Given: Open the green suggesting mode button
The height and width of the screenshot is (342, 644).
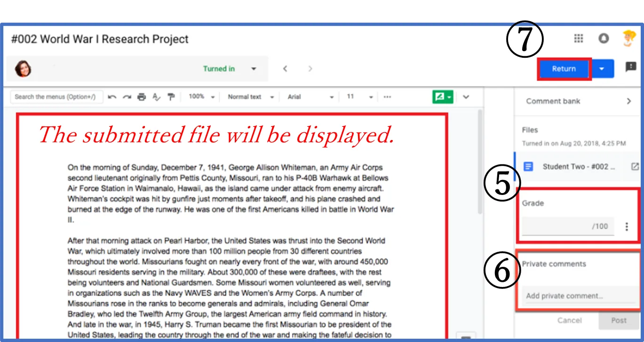Looking at the screenshot, I should 443,97.
